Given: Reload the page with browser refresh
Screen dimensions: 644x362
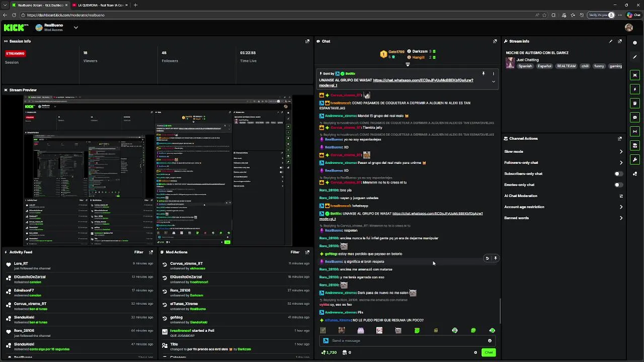Looking at the screenshot, I should 14,15.
